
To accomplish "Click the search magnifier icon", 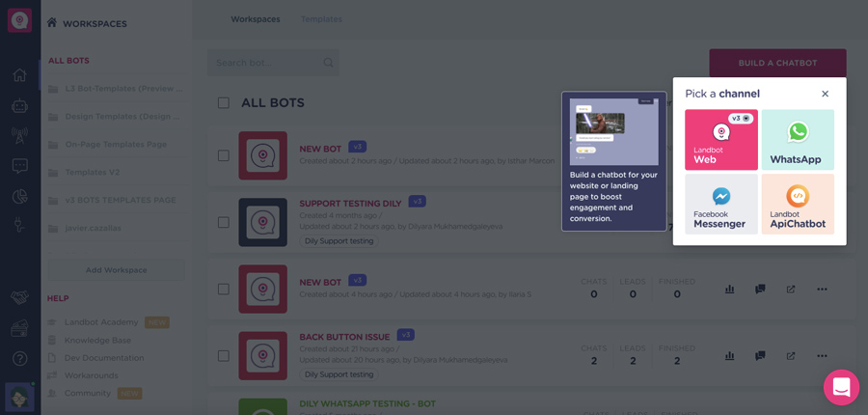I will (328, 63).
